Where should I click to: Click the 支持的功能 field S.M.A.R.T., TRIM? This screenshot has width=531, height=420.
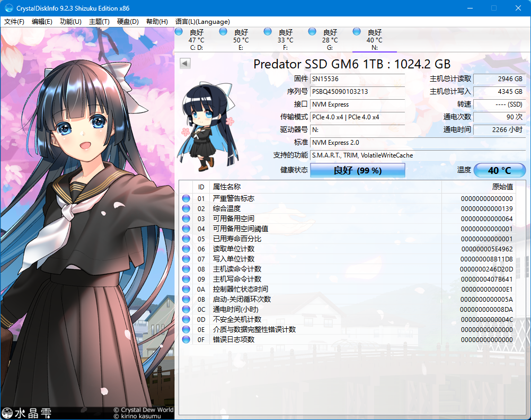coord(418,155)
